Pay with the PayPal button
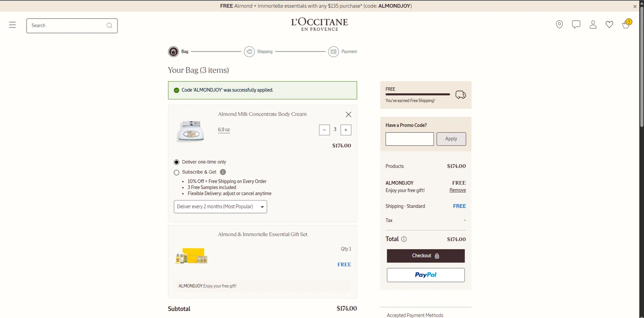 tap(426, 275)
